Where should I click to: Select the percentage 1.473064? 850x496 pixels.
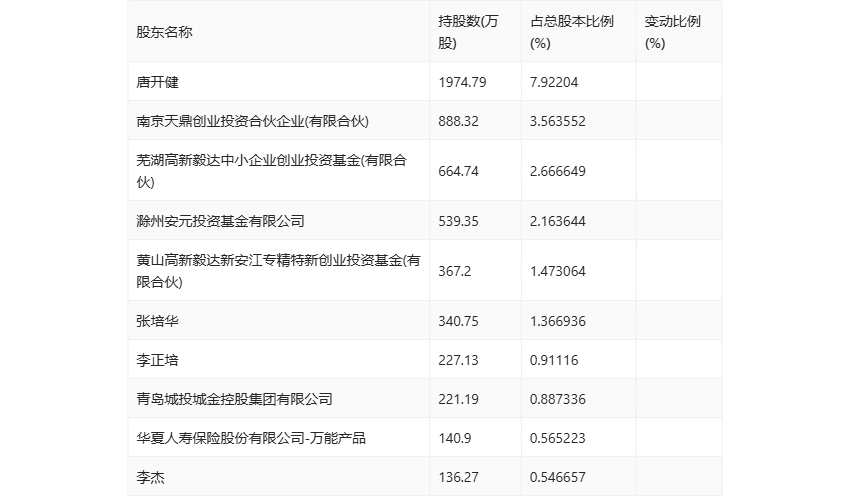point(558,271)
